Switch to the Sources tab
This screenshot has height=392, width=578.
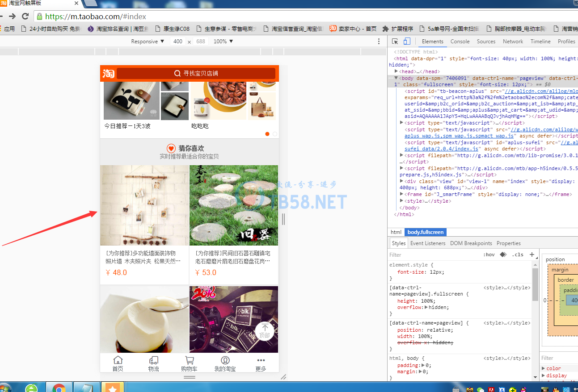point(486,42)
